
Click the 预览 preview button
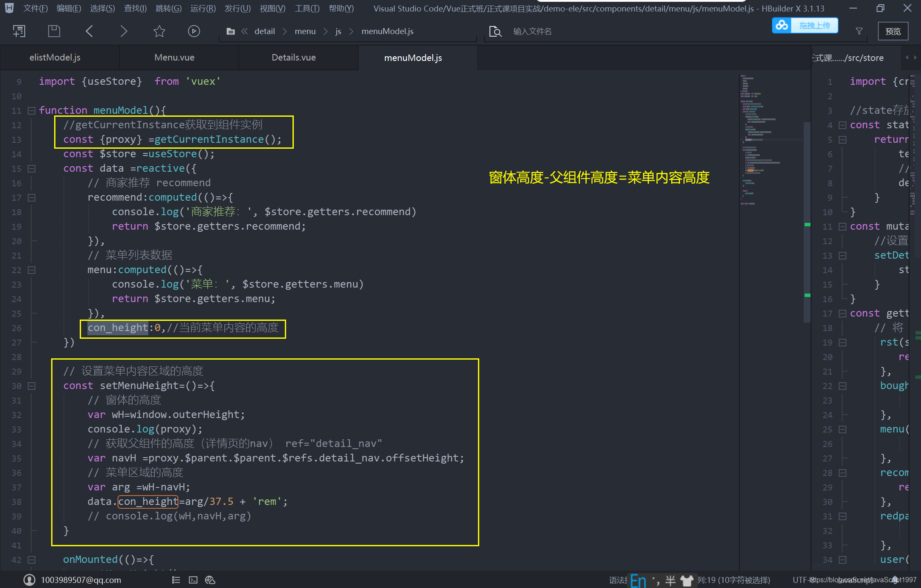point(893,31)
